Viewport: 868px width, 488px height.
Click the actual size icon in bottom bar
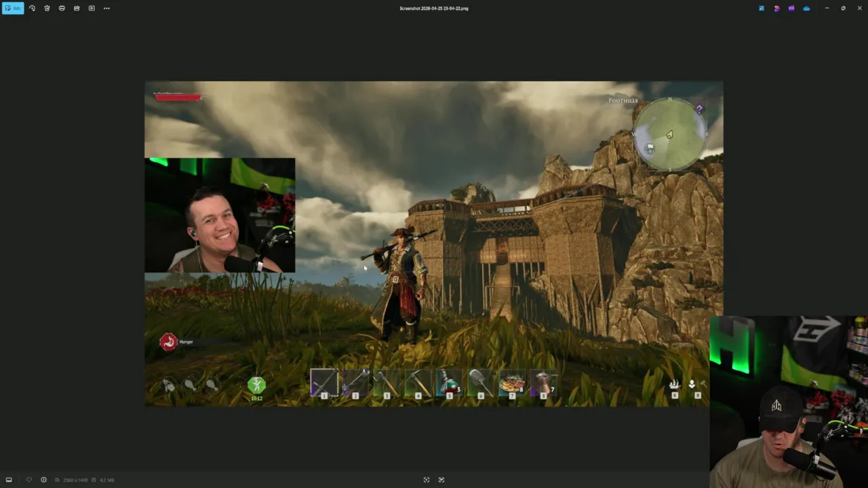[x=441, y=480]
